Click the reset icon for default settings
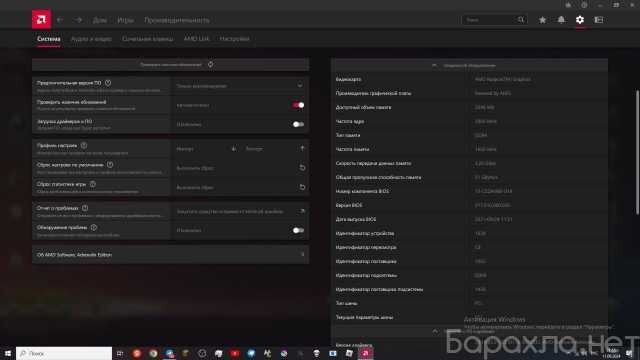Viewport: 640px width, 360px height. click(x=302, y=168)
